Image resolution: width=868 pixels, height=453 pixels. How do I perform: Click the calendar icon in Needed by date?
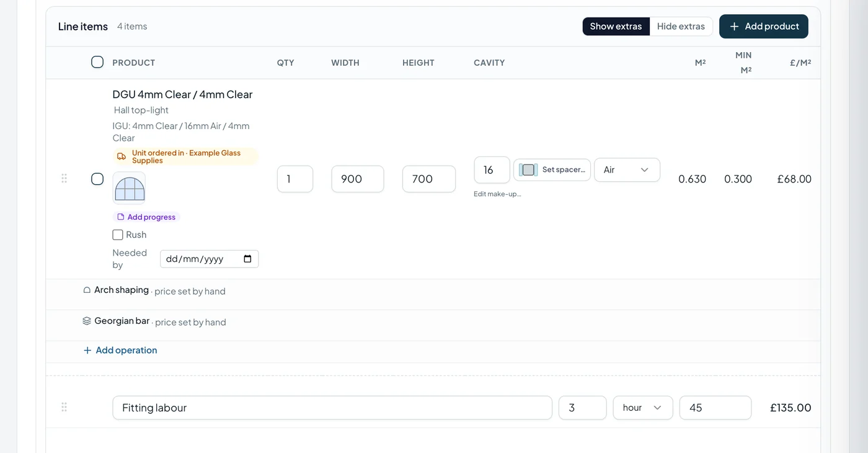pos(248,259)
